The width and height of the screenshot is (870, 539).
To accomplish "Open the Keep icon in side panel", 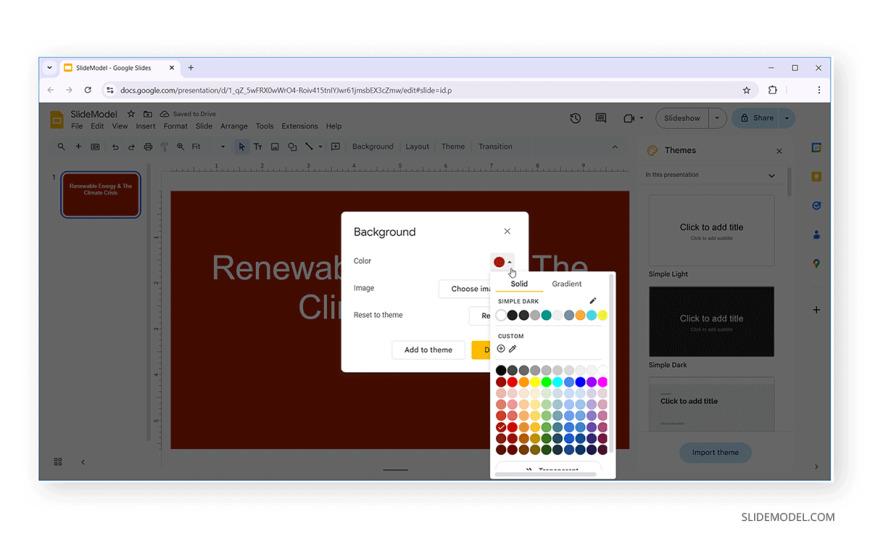I will tap(816, 177).
